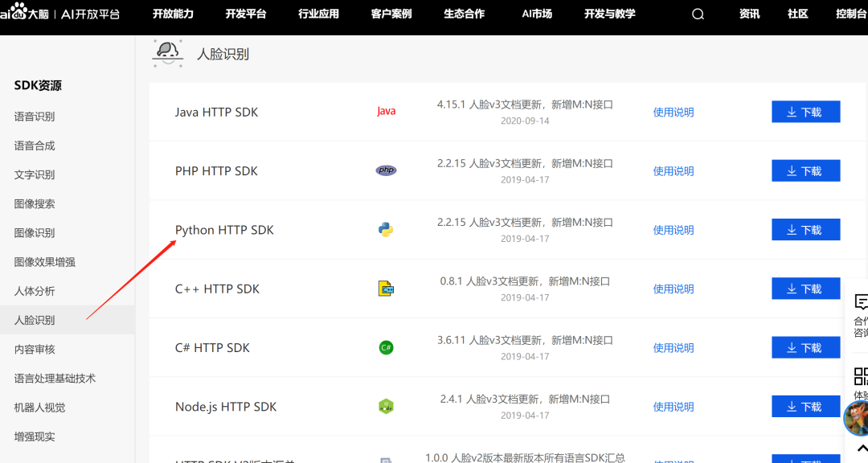Open the 客户案例 menu
Image resolution: width=868 pixels, height=463 pixels.
pyautogui.click(x=391, y=14)
